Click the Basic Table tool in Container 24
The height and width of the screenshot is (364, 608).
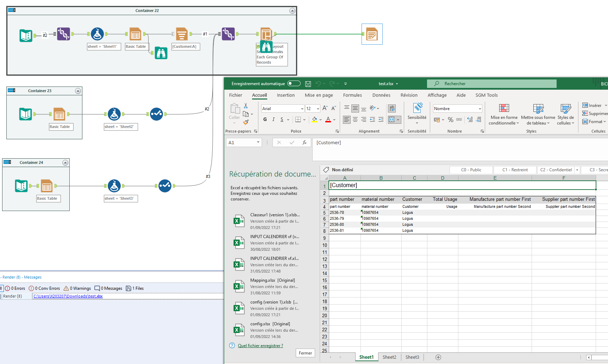tap(46, 186)
